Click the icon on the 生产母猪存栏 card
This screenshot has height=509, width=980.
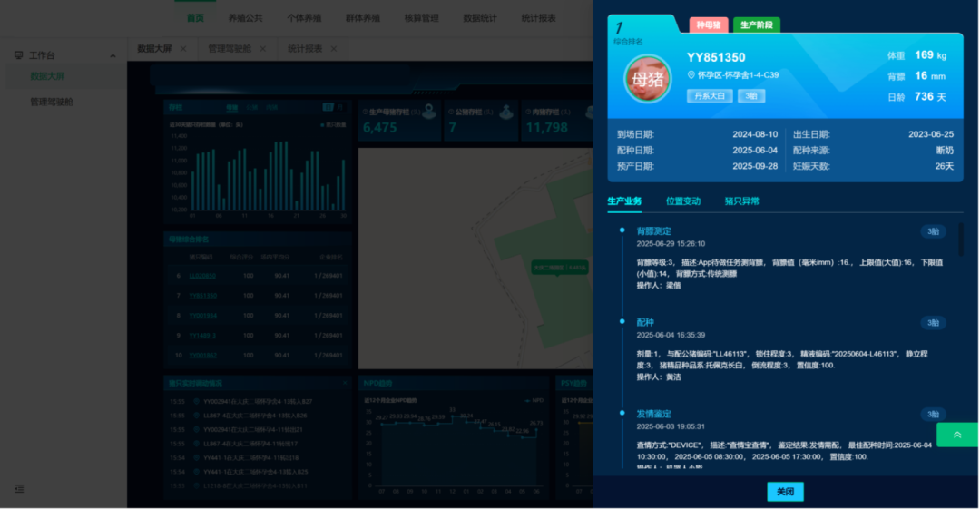coord(429,112)
